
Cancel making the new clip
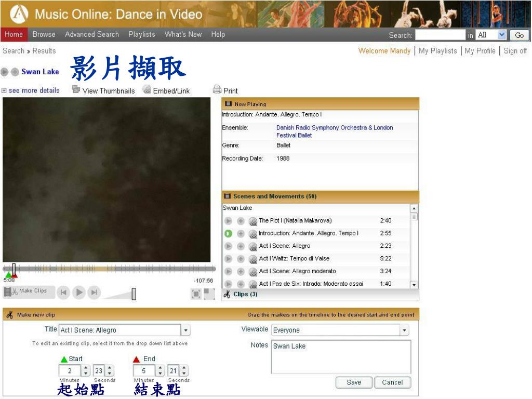click(392, 382)
